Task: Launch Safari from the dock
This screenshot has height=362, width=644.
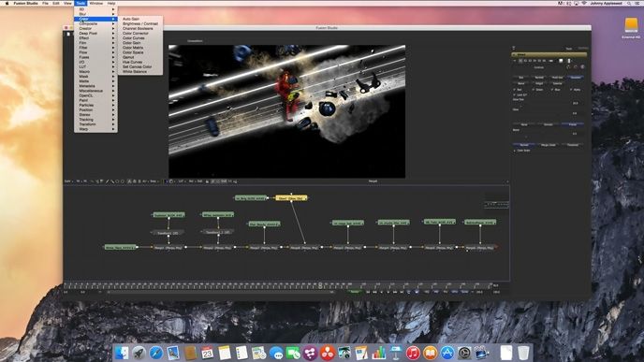Action: click(x=156, y=353)
